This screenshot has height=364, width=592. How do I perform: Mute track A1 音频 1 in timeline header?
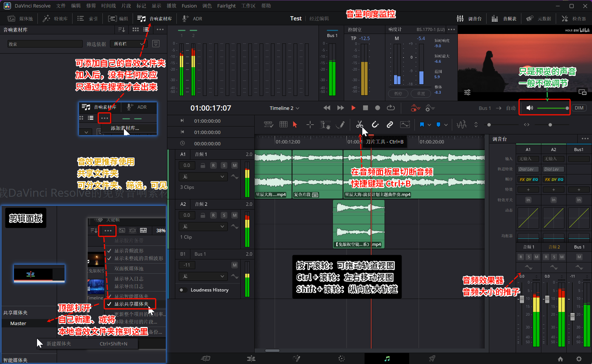tap(235, 165)
